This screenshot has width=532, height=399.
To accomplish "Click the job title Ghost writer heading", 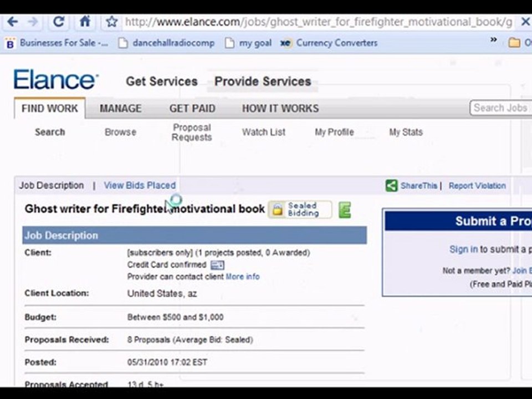I will tap(145, 209).
